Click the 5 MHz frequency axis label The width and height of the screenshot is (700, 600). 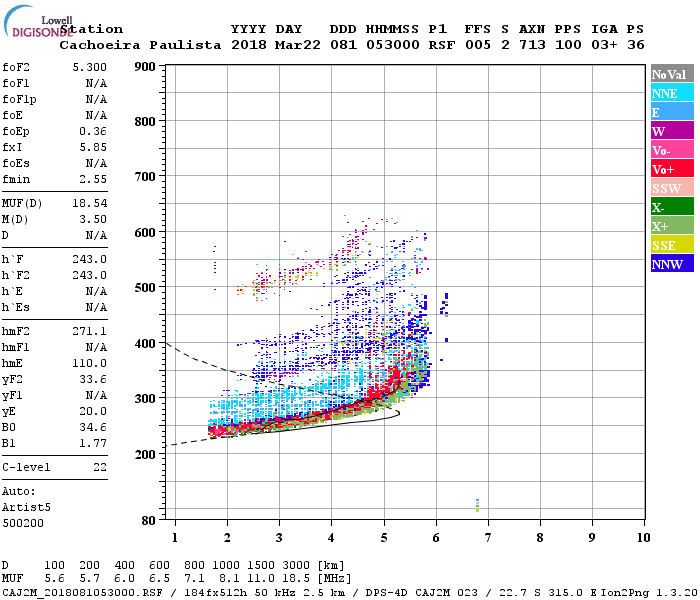click(384, 538)
